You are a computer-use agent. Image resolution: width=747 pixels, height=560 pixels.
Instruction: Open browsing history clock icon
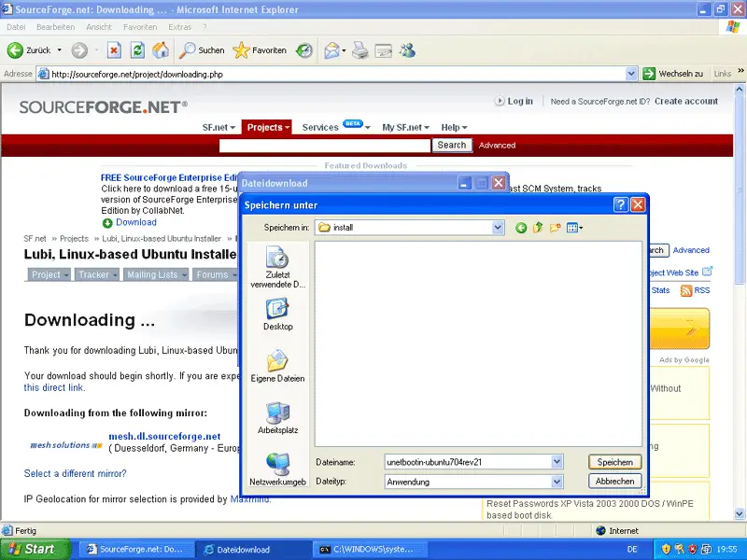click(304, 50)
